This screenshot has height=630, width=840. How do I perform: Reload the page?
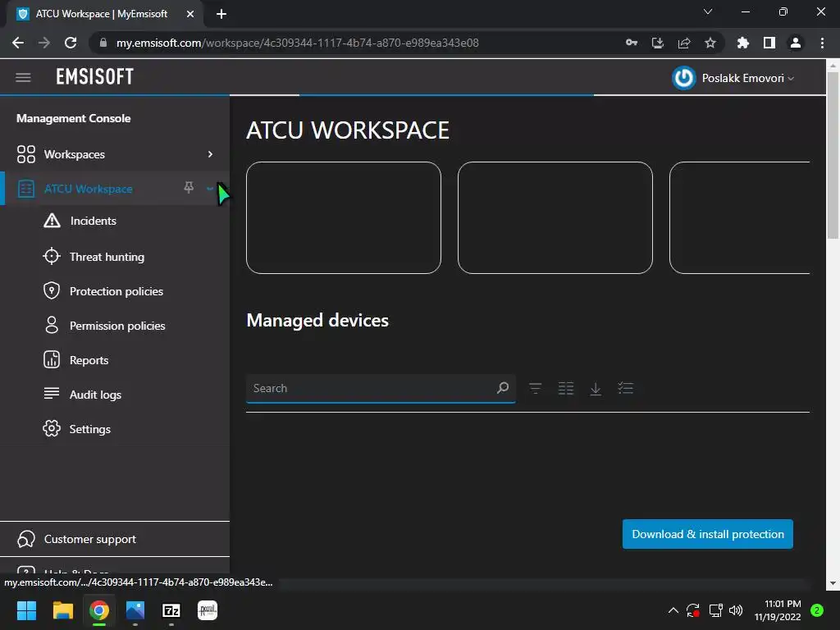click(x=71, y=43)
